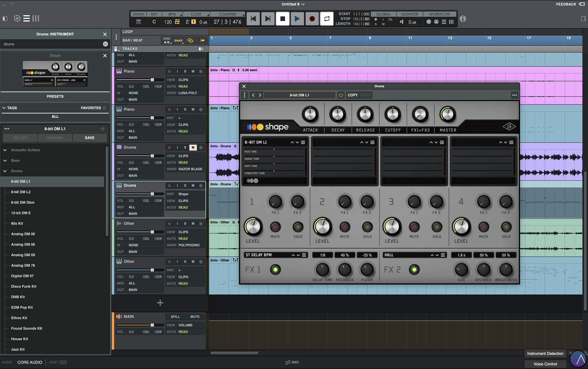Open the WORKFLOW menu
588x369 pixels.
click(440, 14)
